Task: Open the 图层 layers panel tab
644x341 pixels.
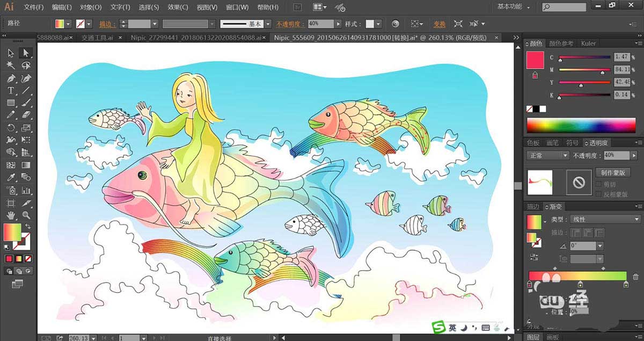Action: point(533,337)
